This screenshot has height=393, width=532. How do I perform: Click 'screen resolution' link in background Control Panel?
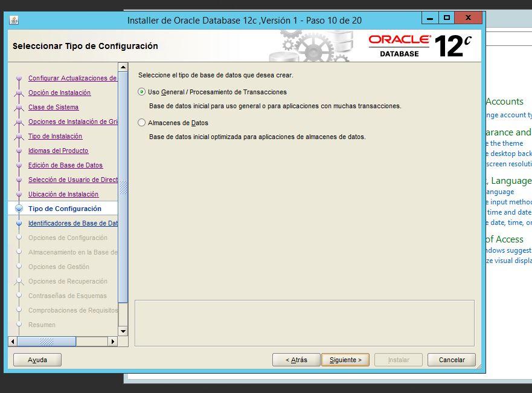(x=509, y=164)
